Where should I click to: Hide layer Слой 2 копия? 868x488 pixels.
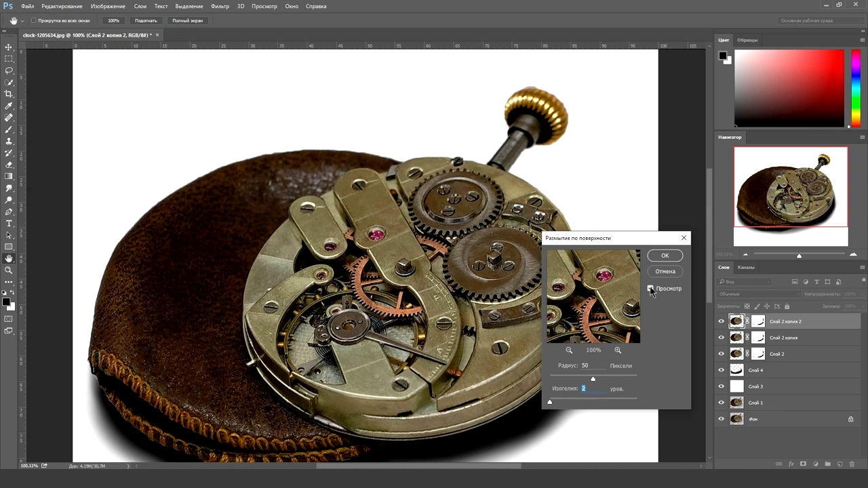pos(721,338)
